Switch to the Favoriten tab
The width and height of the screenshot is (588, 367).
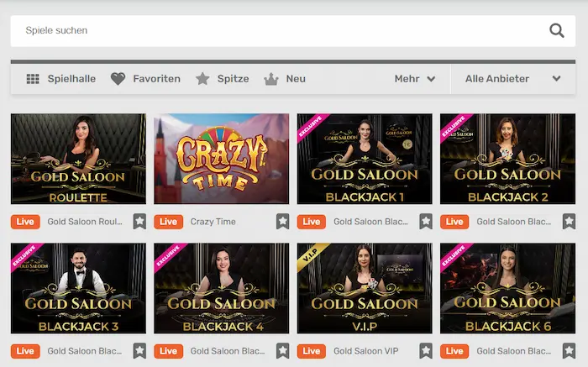point(145,79)
